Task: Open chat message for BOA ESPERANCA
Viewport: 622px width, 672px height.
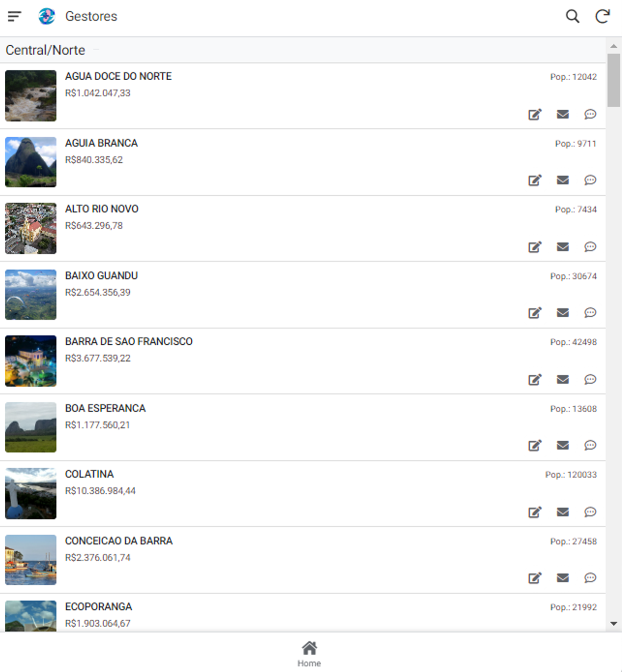Action: tap(590, 445)
